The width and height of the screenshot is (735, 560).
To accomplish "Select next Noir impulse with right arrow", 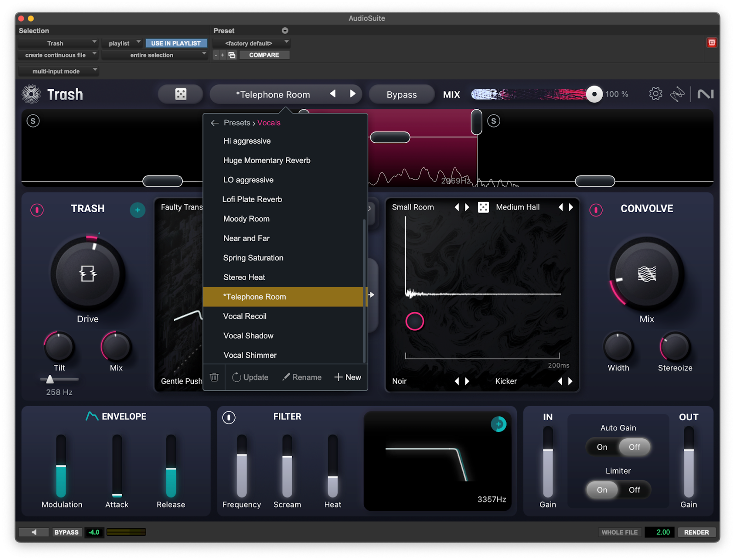I will tap(467, 381).
